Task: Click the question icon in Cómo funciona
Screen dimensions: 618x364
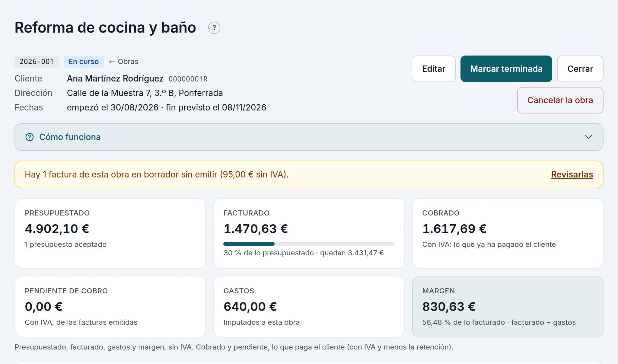Action: pyautogui.click(x=30, y=137)
